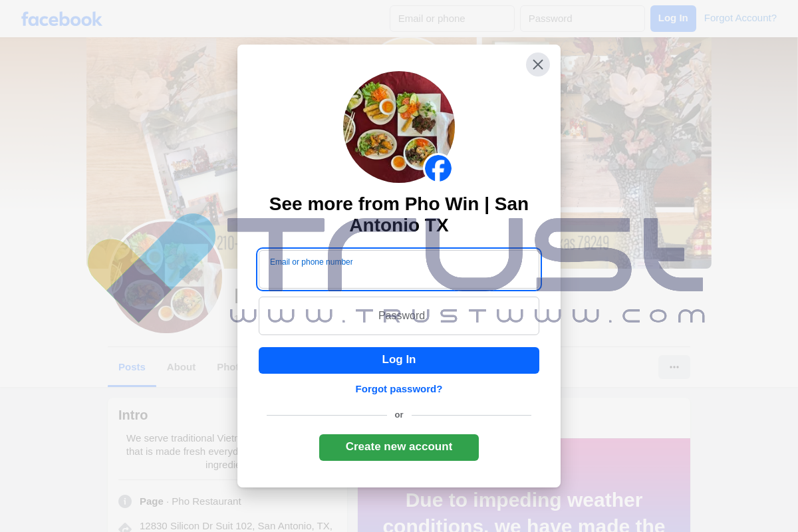Open the three-dots more options button

pyautogui.click(x=674, y=367)
